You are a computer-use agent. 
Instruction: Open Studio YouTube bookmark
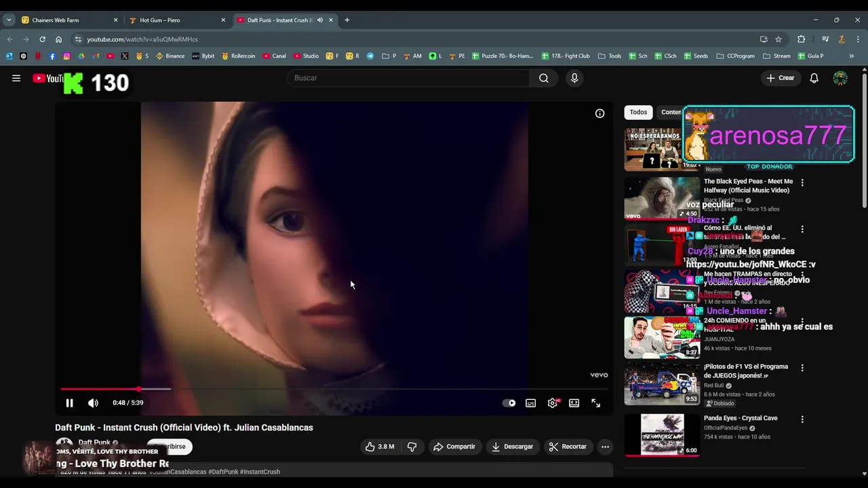pyautogui.click(x=306, y=56)
